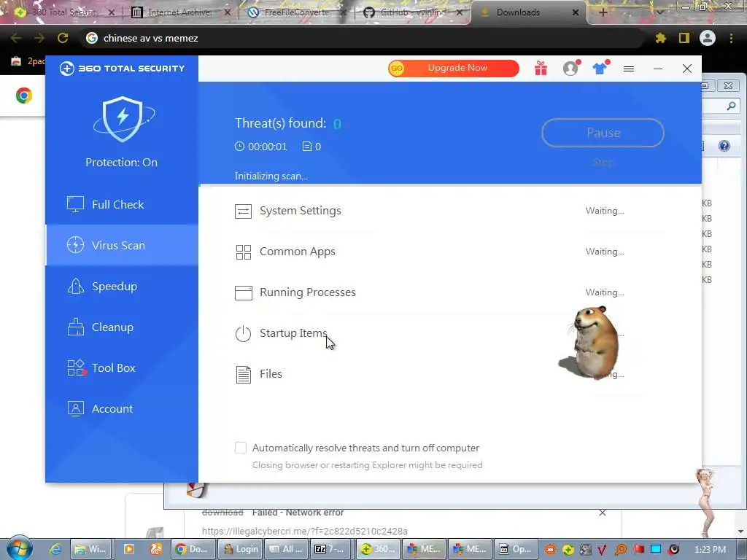Open the Chrome three-dot menu
The height and width of the screenshot is (560, 747).
[x=731, y=38]
